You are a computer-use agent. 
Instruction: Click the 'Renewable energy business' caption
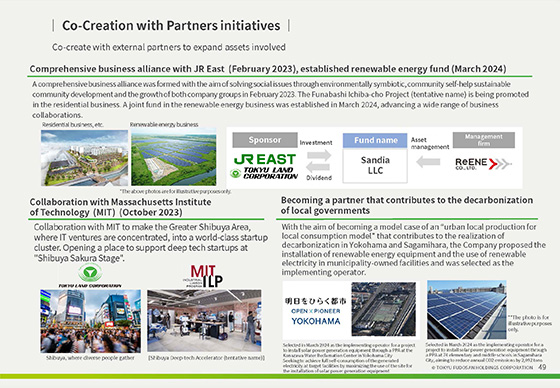tap(164, 125)
